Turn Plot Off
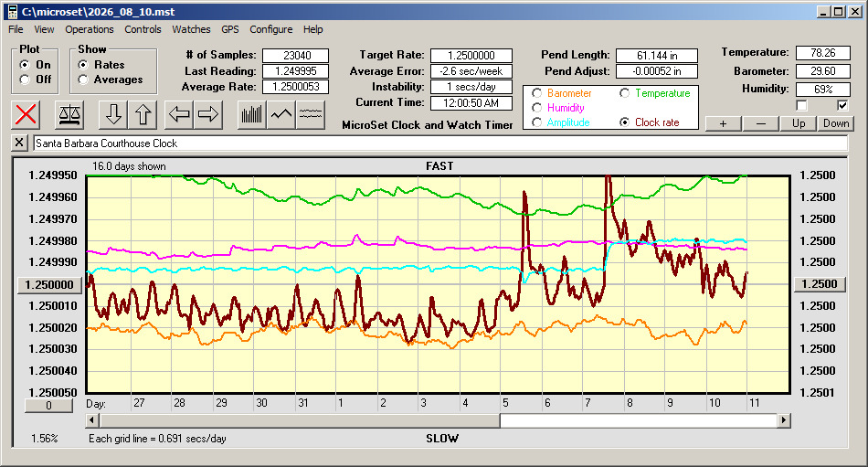Viewport: 868px width, 467px height. pyautogui.click(x=25, y=80)
